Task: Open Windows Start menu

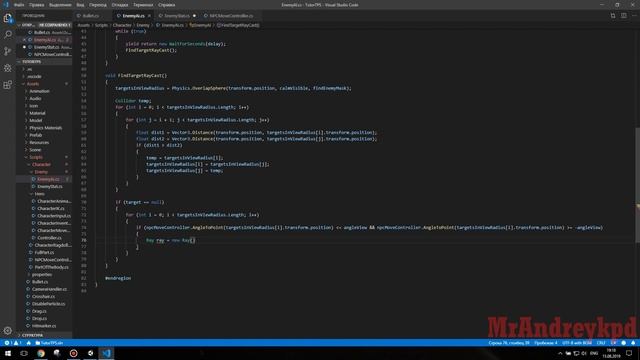Action: (8, 353)
